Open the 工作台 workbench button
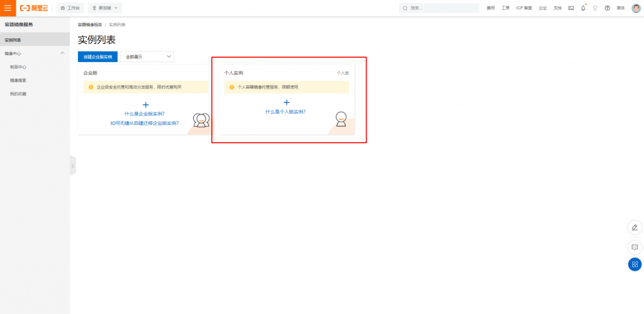This screenshot has width=644, height=314. [x=70, y=8]
